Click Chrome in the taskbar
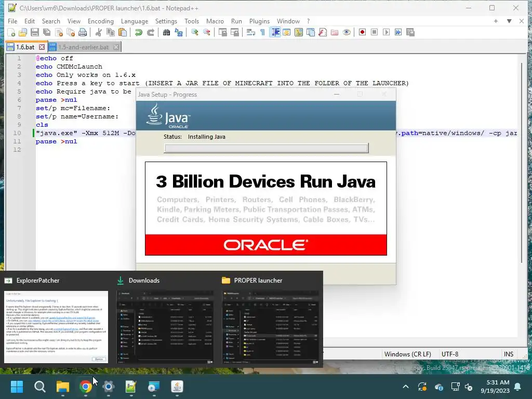Image resolution: width=532 pixels, height=399 pixels. (x=86, y=387)
